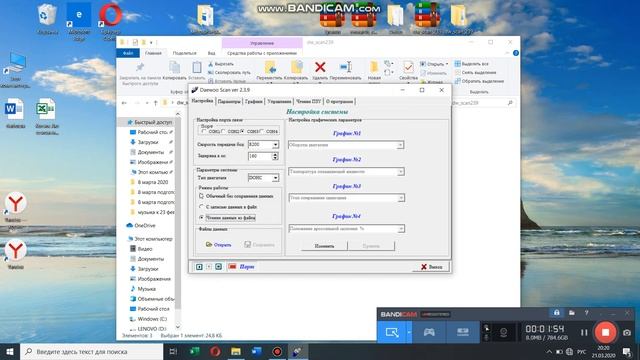Switch to О программе tab
The image size is (640, 360).
coord(340,102)
